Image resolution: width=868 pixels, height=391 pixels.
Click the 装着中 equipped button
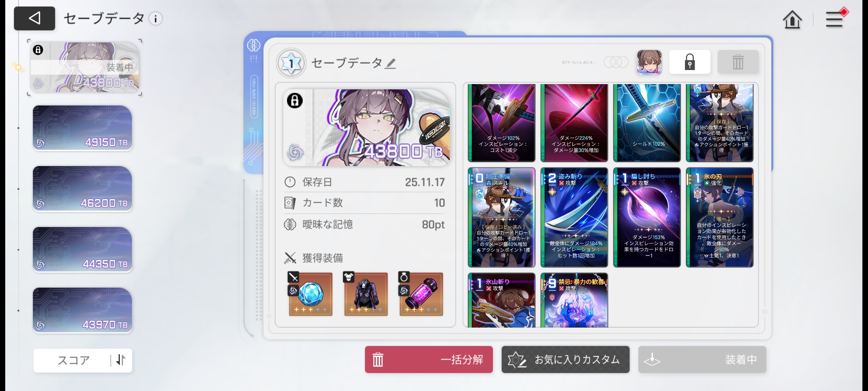(702, 359)
